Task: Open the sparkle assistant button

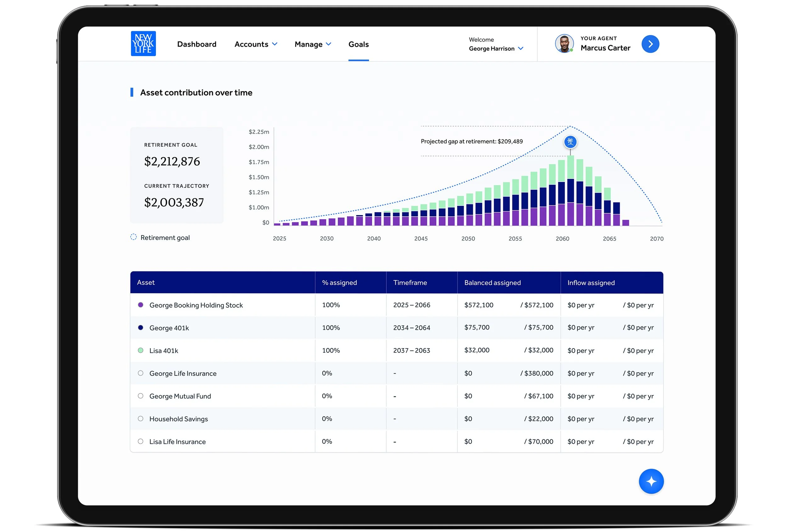Action: point(651,481)
